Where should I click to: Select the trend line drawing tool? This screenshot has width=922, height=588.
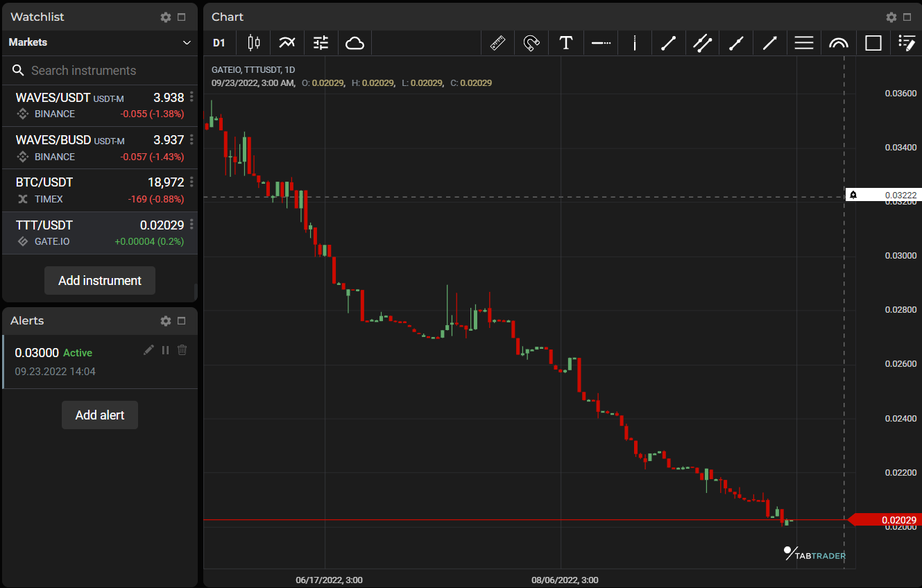click(x=668, y=42)
